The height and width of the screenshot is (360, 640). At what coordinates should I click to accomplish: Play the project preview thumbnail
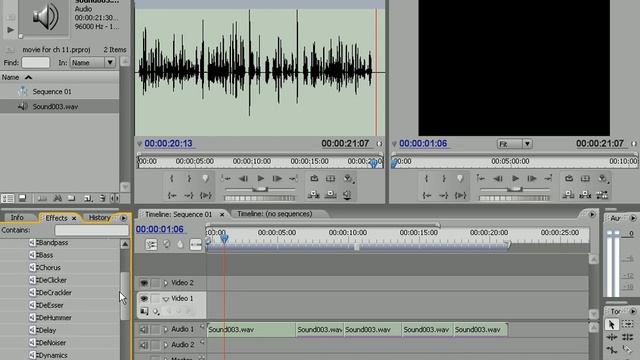click(x=10, y=29)
